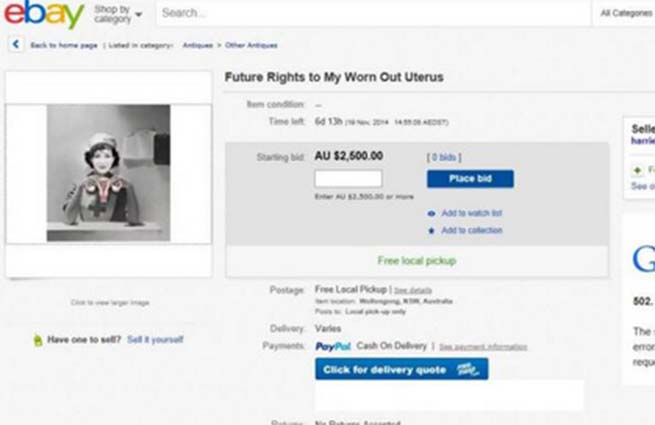Click the PayPal logo
655x425 pixels.
pos(331,346)
